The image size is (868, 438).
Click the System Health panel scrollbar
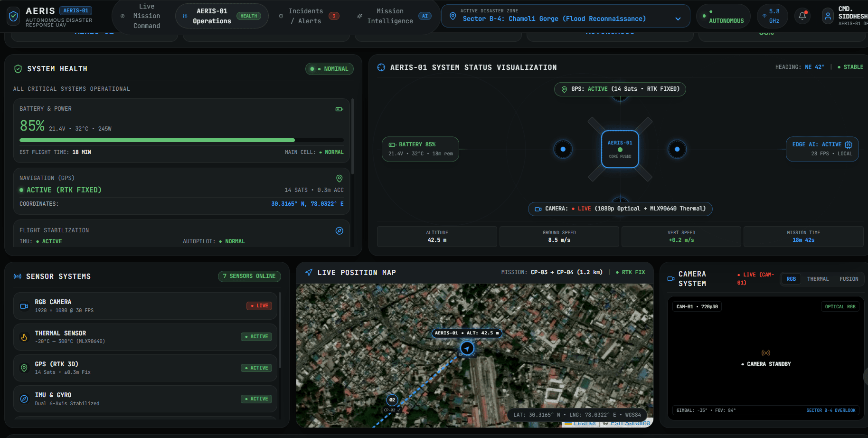(x=352, y=137)
